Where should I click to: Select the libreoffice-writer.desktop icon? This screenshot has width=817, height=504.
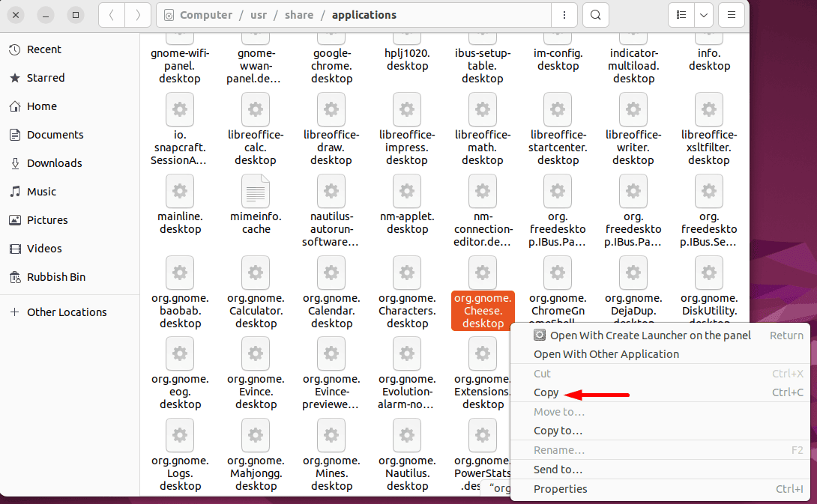pyautogui.click(x=633, y=109)
